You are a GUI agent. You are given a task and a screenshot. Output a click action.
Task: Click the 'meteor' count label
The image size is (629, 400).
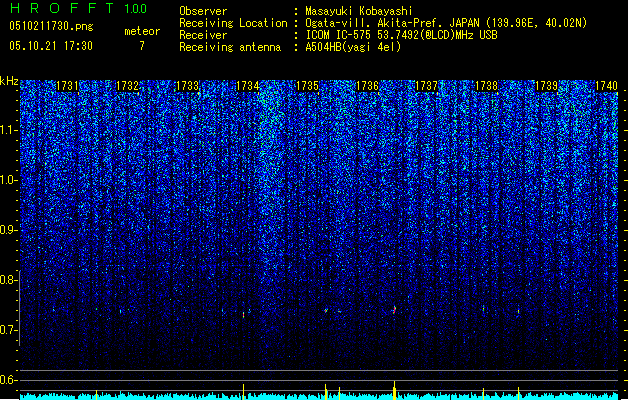click(x=142, y=31)
